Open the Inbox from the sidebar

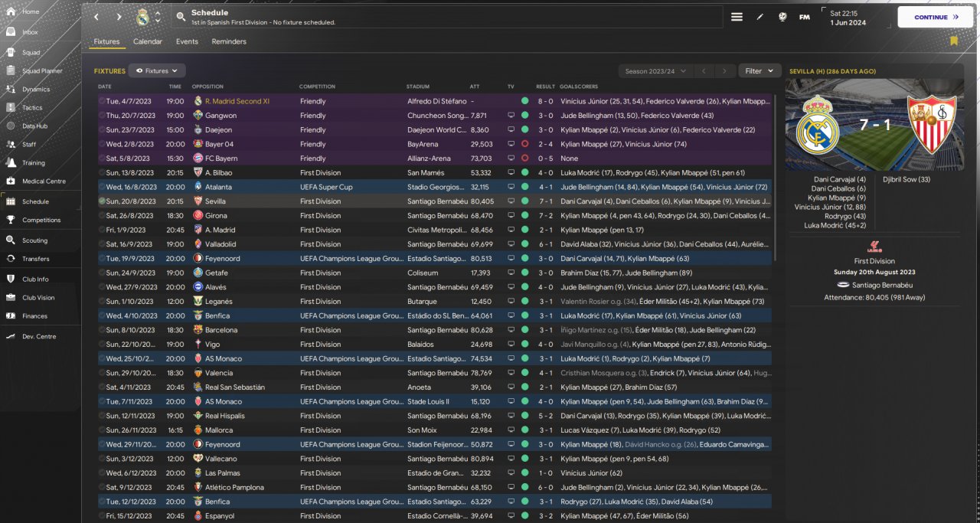(30, 32)
